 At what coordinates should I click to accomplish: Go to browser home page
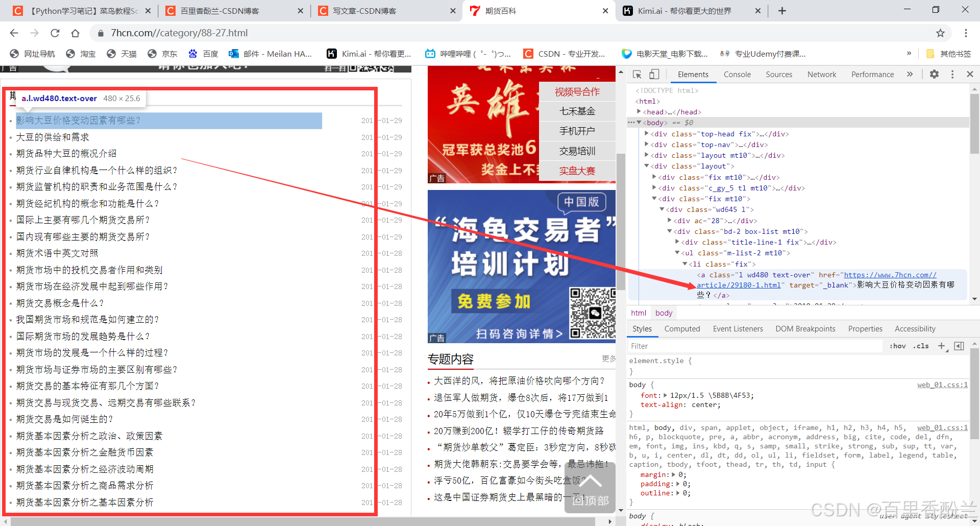coord(75,33)
